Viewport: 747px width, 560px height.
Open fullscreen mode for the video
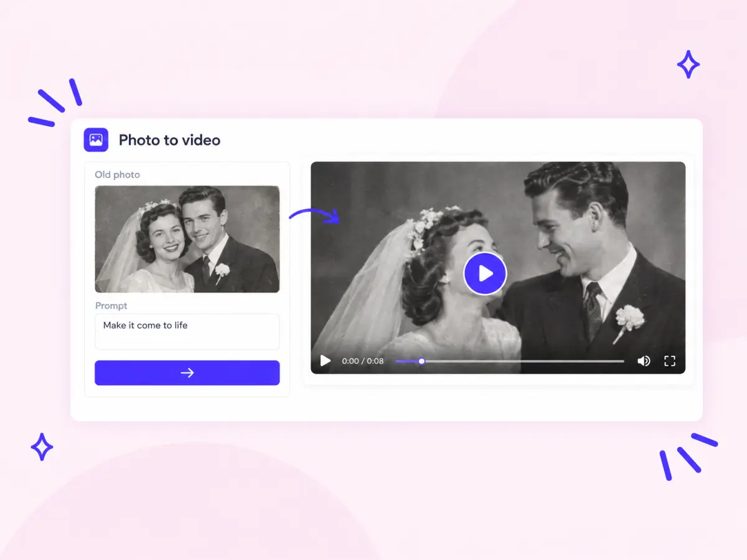(x=670, y=361)
